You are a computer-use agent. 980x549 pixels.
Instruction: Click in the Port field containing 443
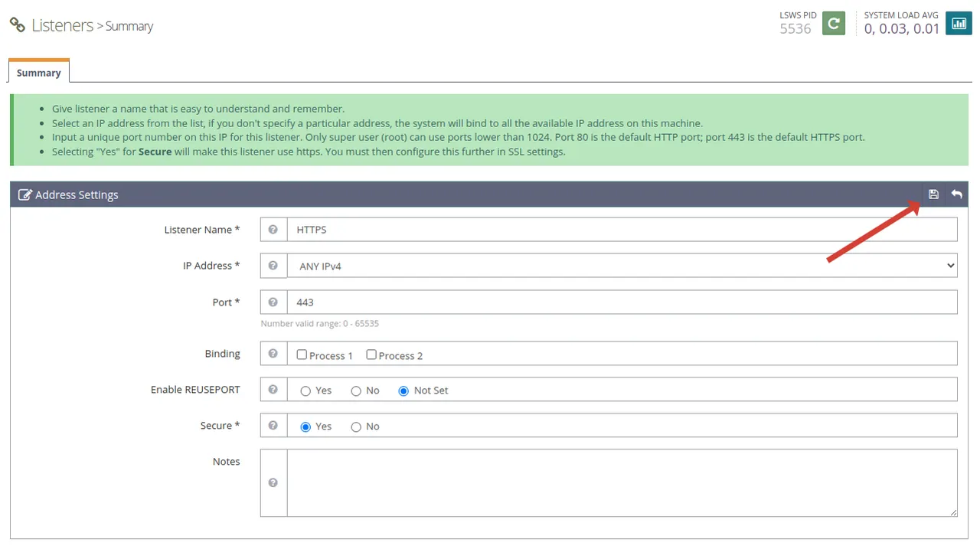point(622,302)
